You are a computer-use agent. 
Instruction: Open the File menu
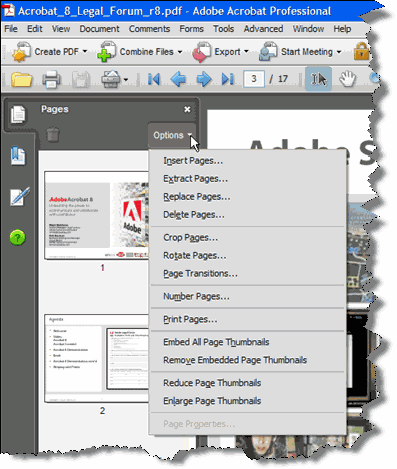[x=11, y=29]
